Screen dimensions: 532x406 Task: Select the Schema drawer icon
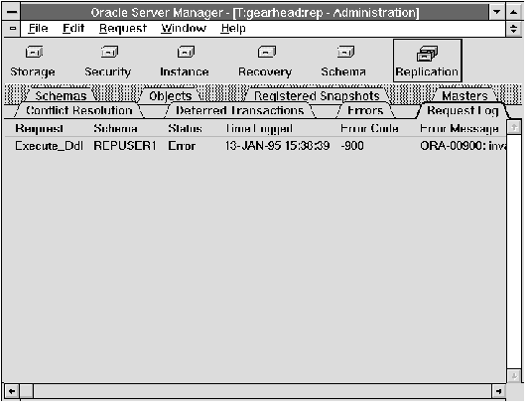click(x=345, y=53)
